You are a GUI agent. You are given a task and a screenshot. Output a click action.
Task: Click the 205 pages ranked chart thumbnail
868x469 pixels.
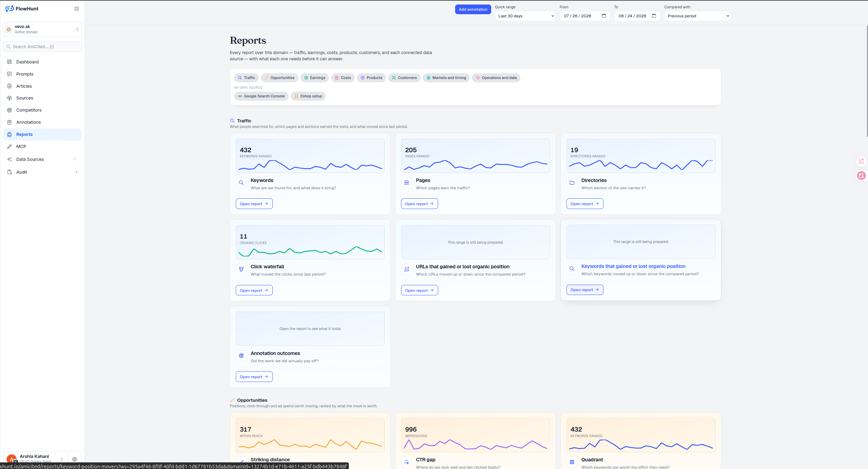476,156
